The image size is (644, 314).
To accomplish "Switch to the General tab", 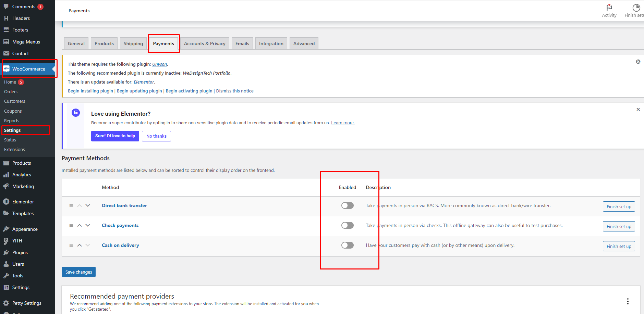I will click(x=76, y=43).
